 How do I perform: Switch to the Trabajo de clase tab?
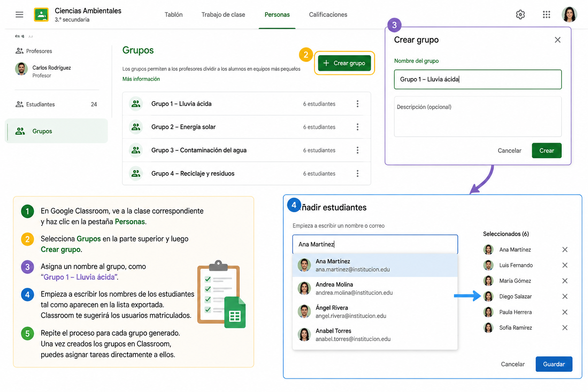click(x=223, y=15)
